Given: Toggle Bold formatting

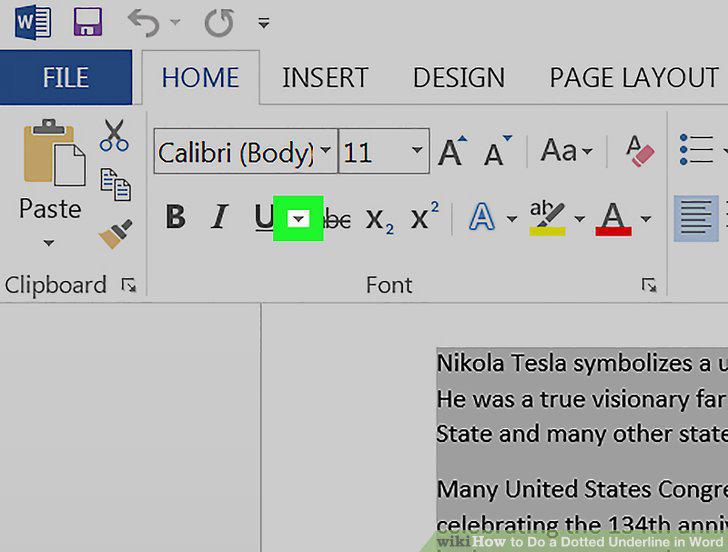Looking at the screenshot, I should [176, 217].
